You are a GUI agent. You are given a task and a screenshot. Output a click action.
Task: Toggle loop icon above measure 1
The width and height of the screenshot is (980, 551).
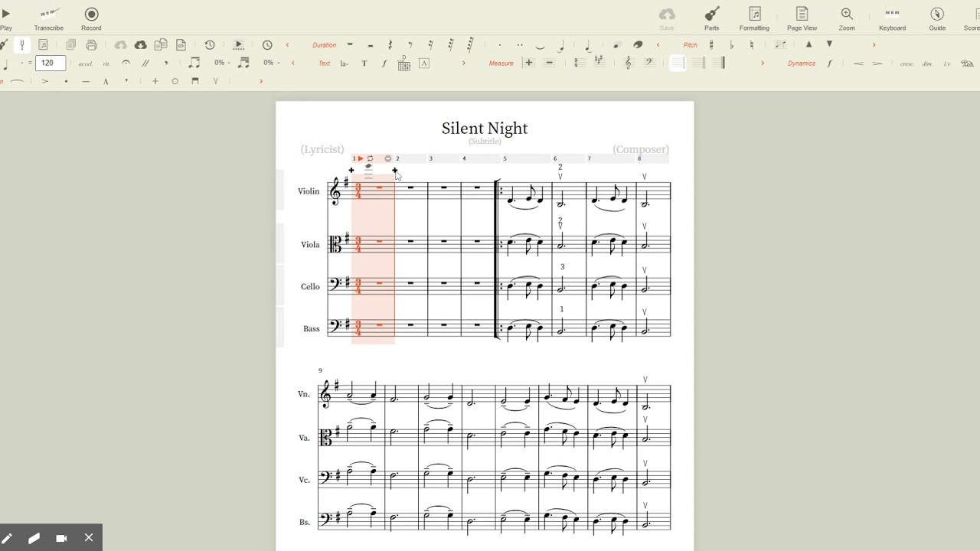click(x=371, y=158)
